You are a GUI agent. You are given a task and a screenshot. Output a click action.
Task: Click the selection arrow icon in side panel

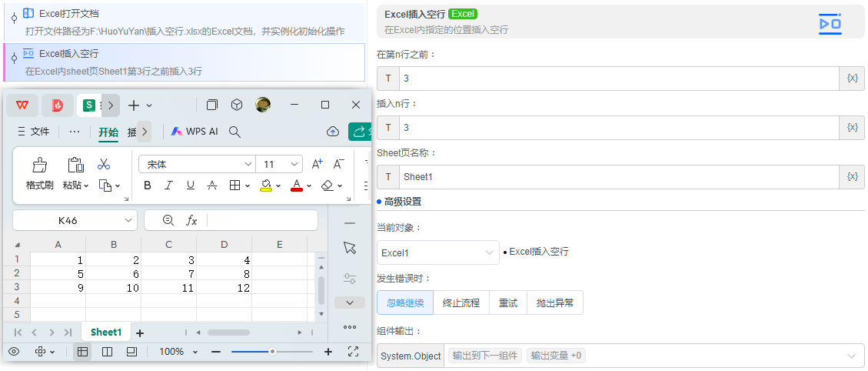tap(349, 247)
